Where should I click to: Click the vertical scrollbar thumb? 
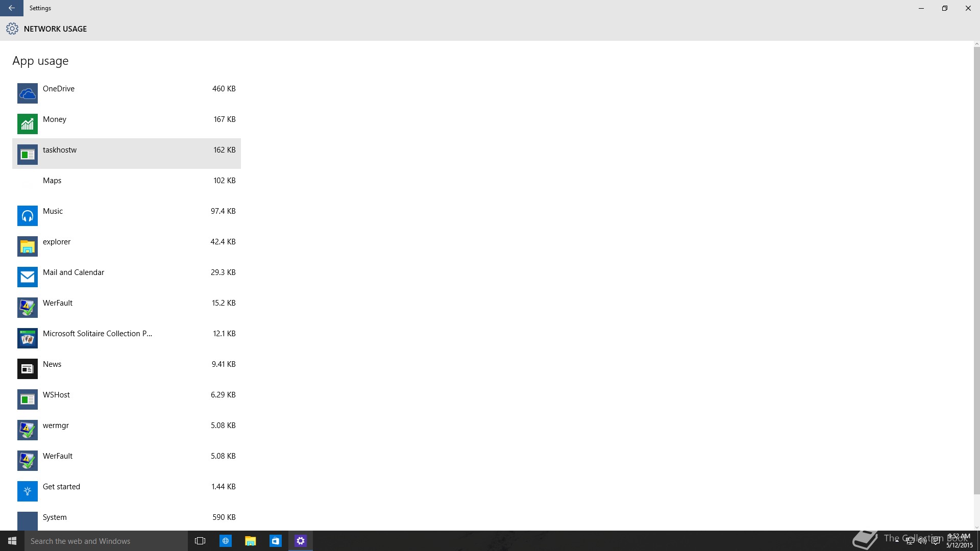[976, 270]
